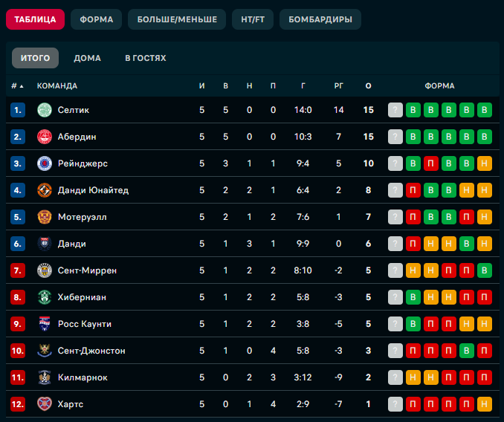
Task: Select the ДОМА standings filter
Action: [87, 58]
